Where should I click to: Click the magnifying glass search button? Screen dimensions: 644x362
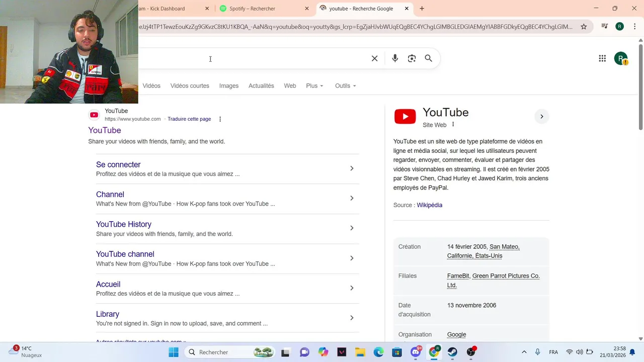[x=428, y=58]
